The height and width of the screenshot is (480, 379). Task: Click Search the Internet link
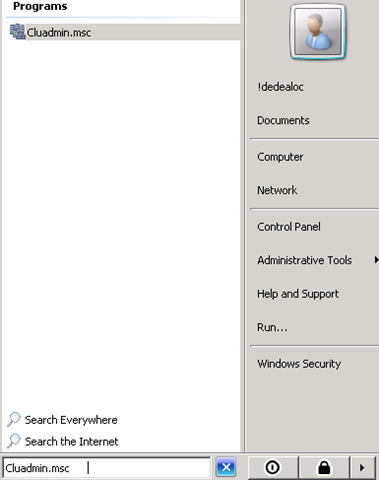tap(71, 442)
